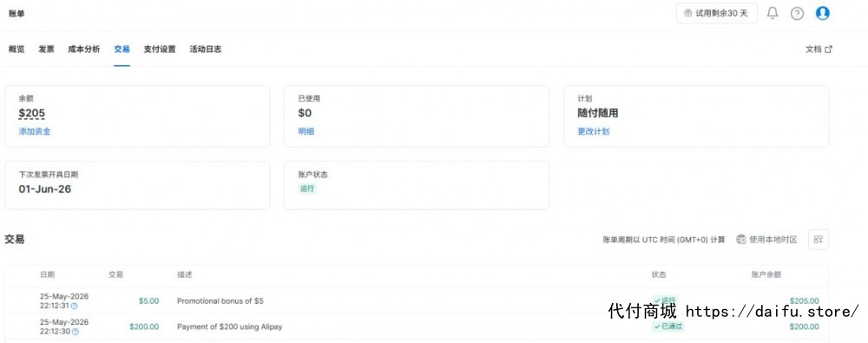Open the notifications bell icon

pos(773,13)
